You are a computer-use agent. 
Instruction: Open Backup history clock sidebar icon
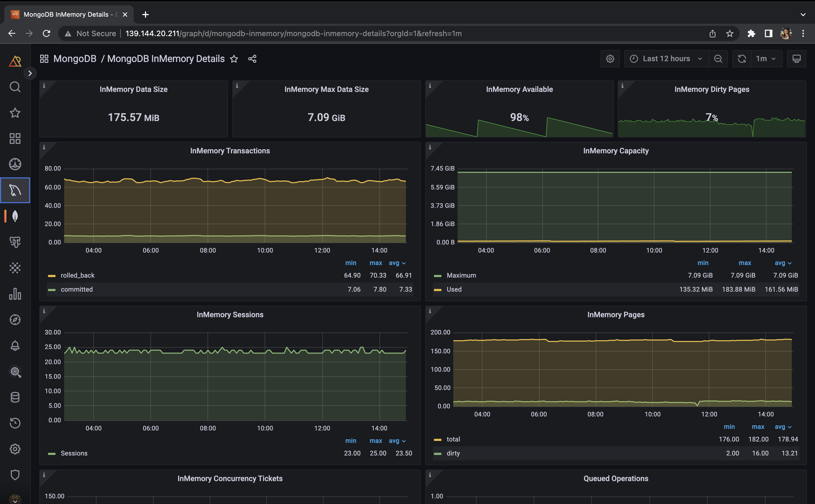[15, 423]
